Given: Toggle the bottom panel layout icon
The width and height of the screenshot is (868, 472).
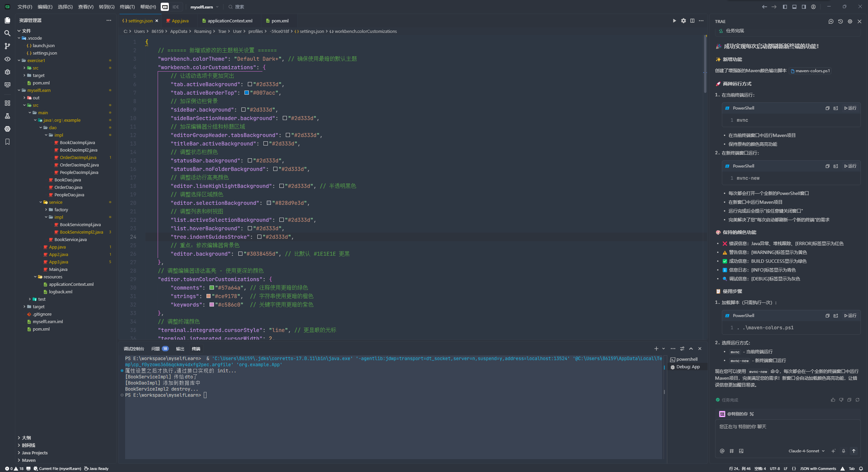Looking at the screenshot, I should point(794,7).
